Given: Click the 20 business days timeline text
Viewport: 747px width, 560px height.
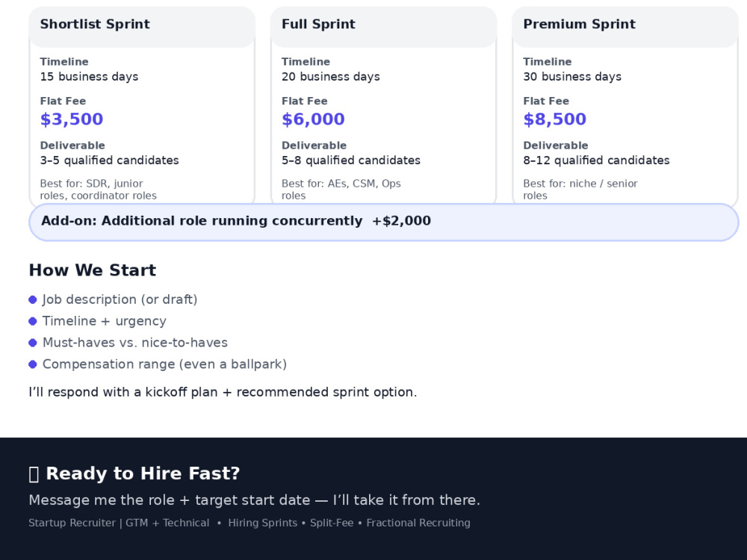Looking at the screenshot, I should (331, 77).
